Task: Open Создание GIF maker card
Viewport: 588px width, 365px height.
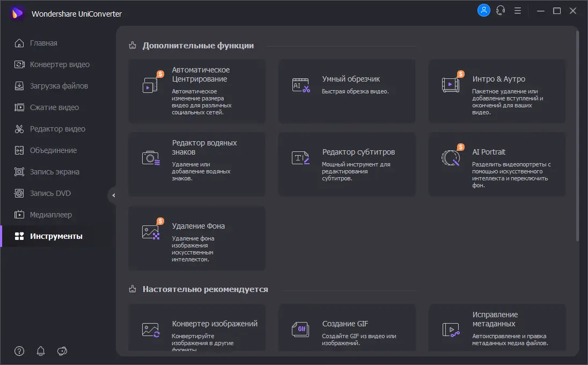Action: [347, 328]
